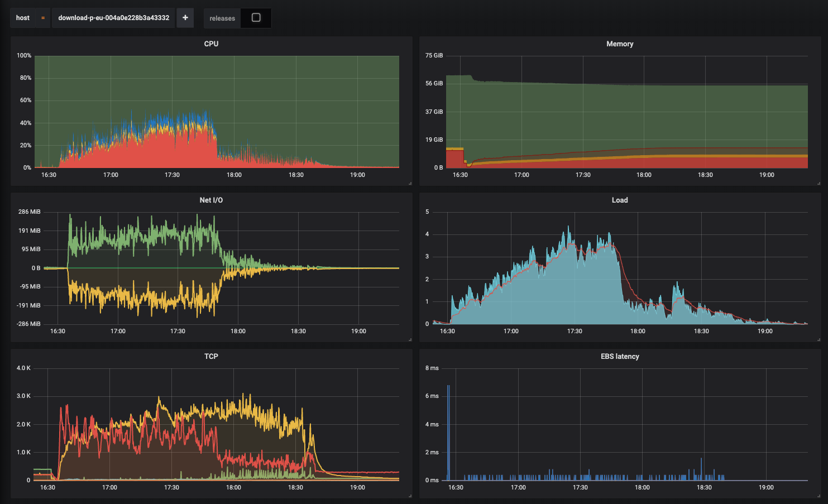
Task: Grab the Memory panel's corner resize handle
Action: click(819, 183)
